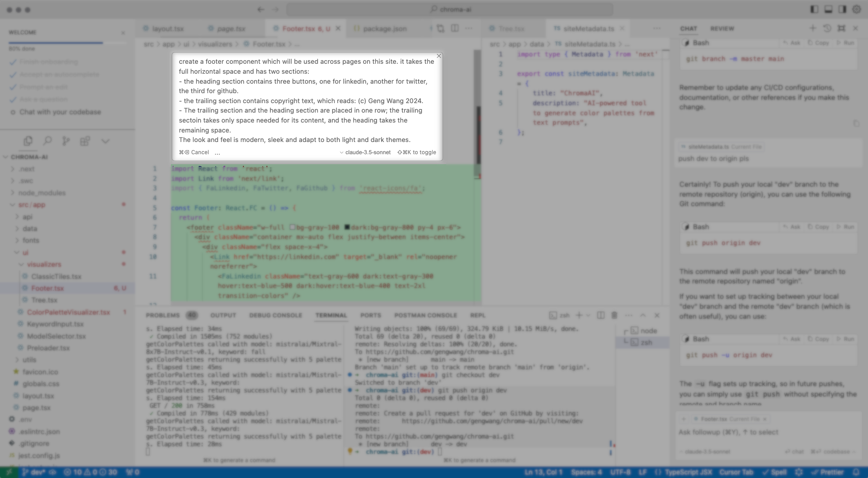
Task: Open the Tree.tsx tab in right editor
Action: point(511,28)
